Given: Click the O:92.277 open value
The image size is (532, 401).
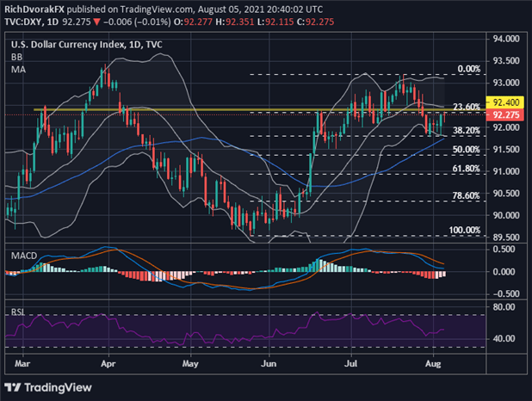Looking at the screenshot, I should pyautogui.click(x=193, y=22).
